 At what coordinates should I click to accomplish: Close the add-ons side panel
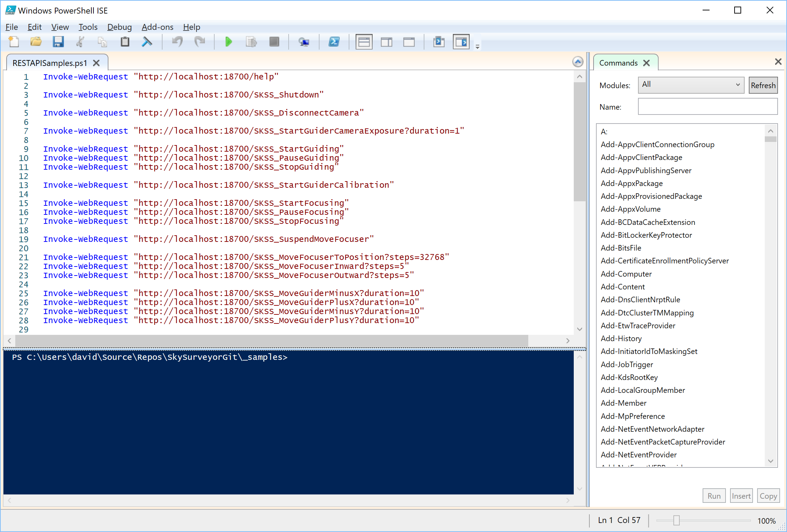(778, 62)
